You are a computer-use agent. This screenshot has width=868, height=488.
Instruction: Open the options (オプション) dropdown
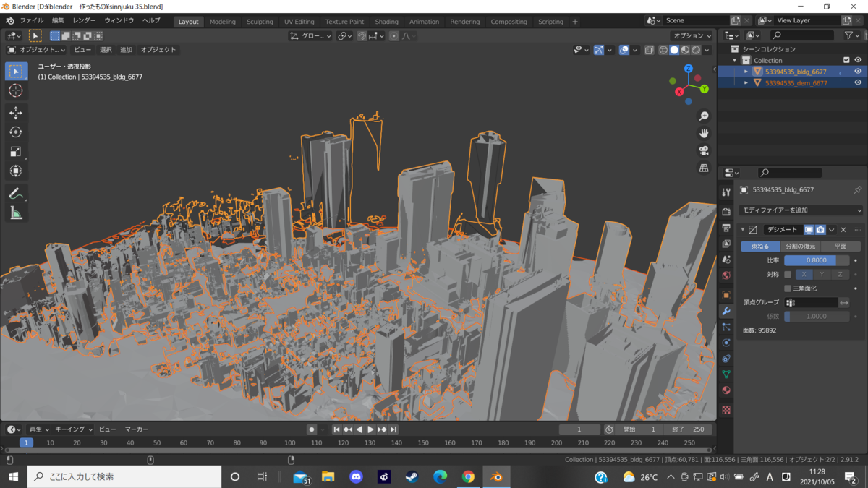(692, 35)
